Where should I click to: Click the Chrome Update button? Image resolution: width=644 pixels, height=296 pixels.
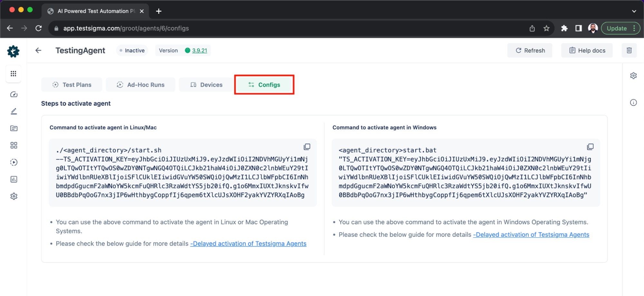point(620,28)
